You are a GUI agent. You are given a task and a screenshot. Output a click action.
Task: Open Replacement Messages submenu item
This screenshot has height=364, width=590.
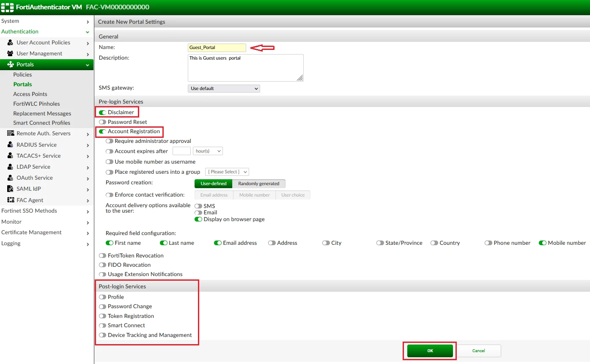tap(42, 114)
